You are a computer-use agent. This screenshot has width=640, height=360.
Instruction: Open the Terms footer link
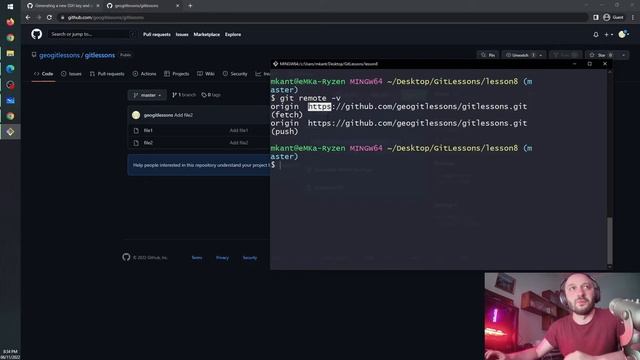197,258
